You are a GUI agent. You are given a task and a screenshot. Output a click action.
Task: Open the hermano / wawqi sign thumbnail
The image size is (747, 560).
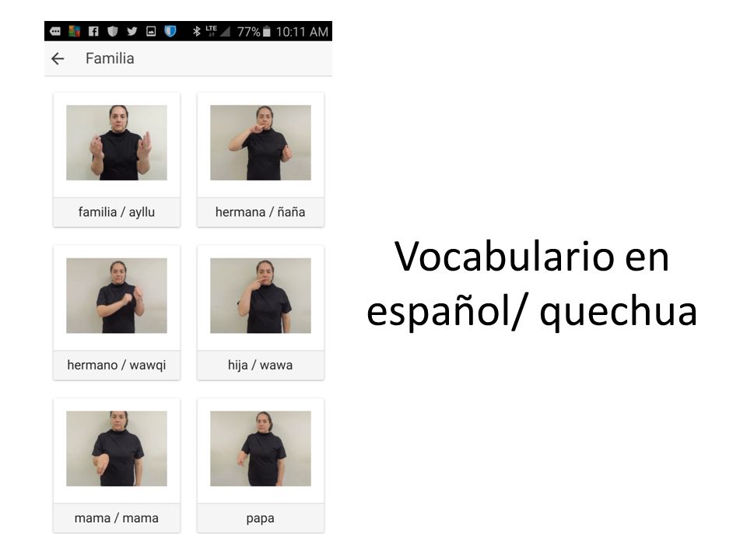(117, 296)
